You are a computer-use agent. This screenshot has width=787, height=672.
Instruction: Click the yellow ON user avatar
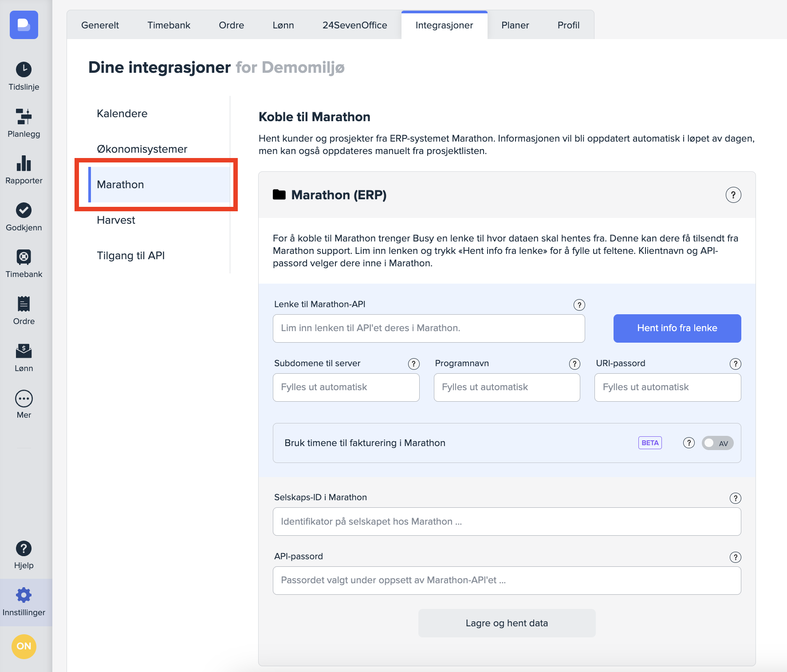point(24,646)
